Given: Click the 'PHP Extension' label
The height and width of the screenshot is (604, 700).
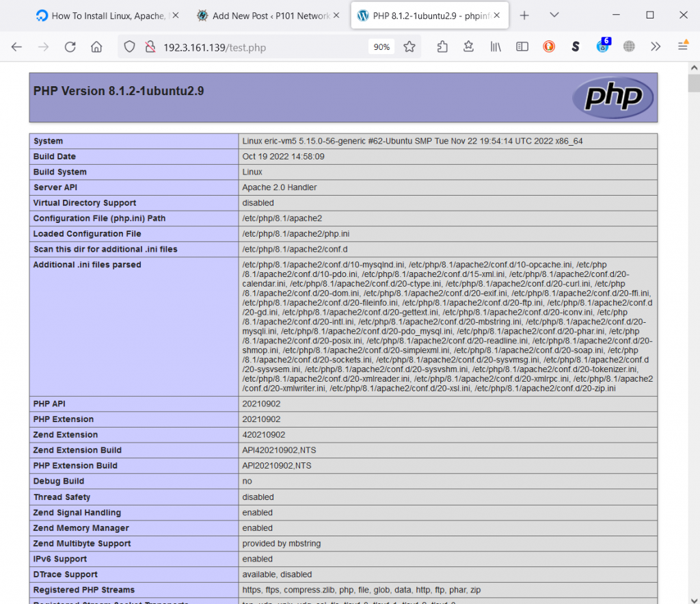Looking at the screenshot, I should pos(64,419).
